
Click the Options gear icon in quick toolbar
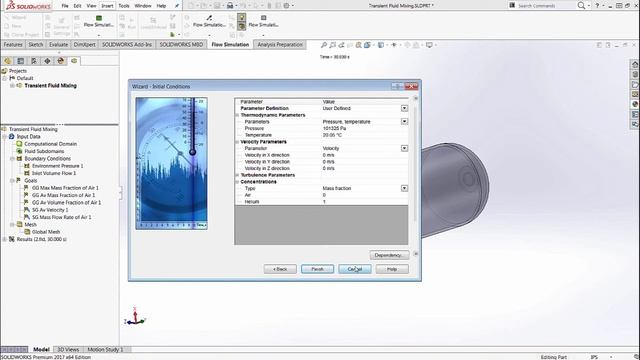pos(286,6)
